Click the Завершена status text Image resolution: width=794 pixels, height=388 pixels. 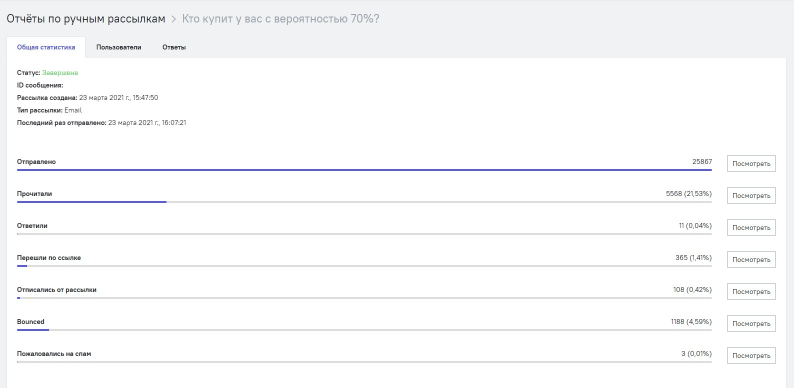60,72
